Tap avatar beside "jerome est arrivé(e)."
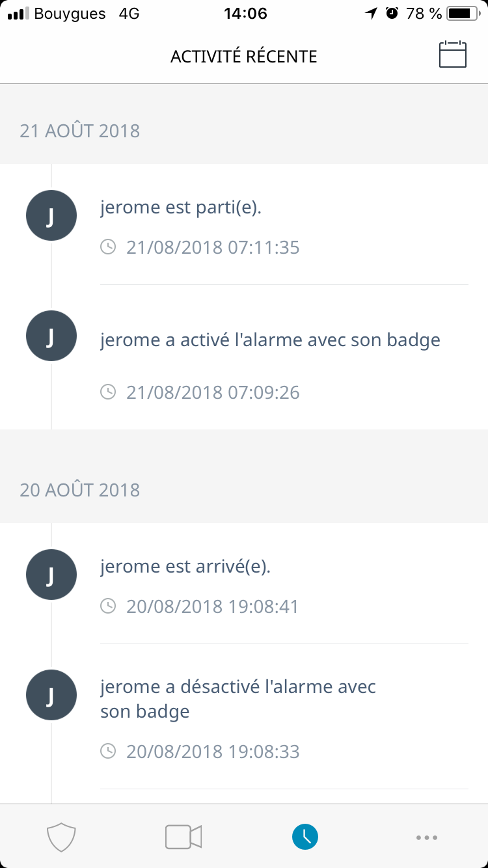 coord(51,575)
